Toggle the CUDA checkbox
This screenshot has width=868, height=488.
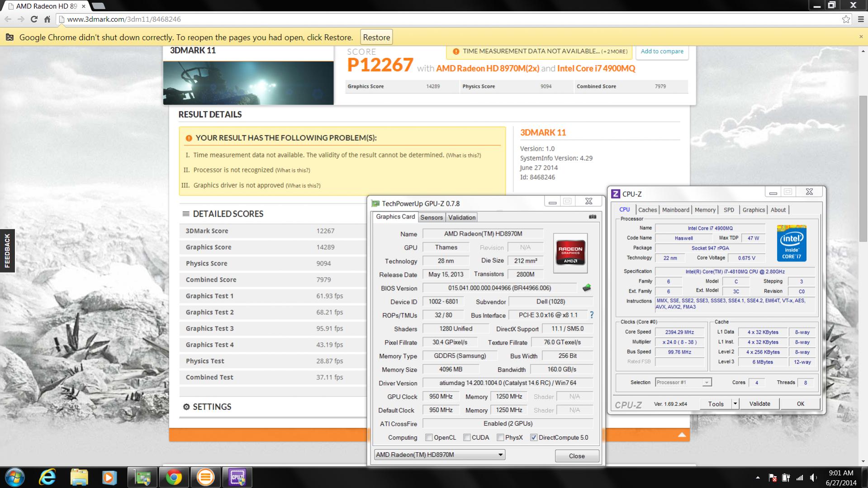pos(467,437)
